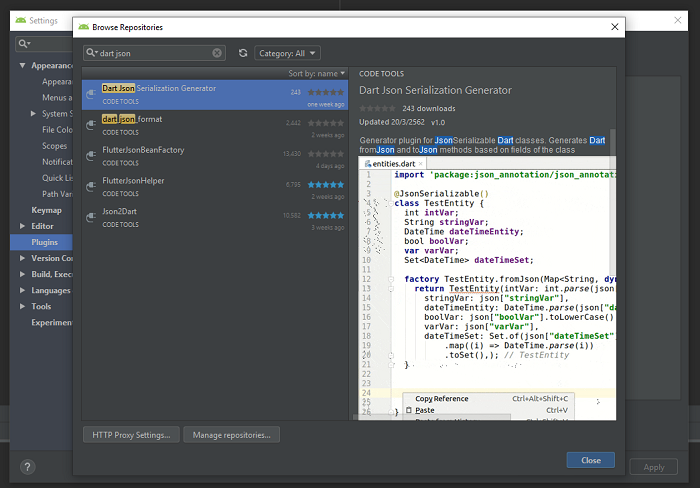The height and width of the screenshot is (488, 700).
Task: Open the Path Variables settings item
Action: (57, 194)
